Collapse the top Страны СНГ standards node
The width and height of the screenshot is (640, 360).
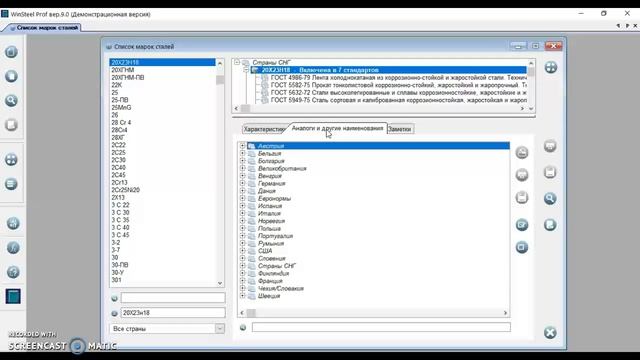(x=237, y=62)
